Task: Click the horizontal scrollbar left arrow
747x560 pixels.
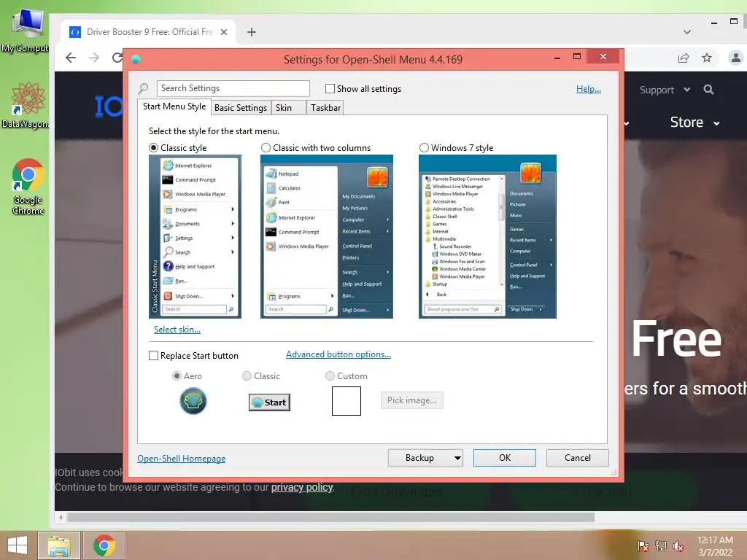Action: point(61,517)
